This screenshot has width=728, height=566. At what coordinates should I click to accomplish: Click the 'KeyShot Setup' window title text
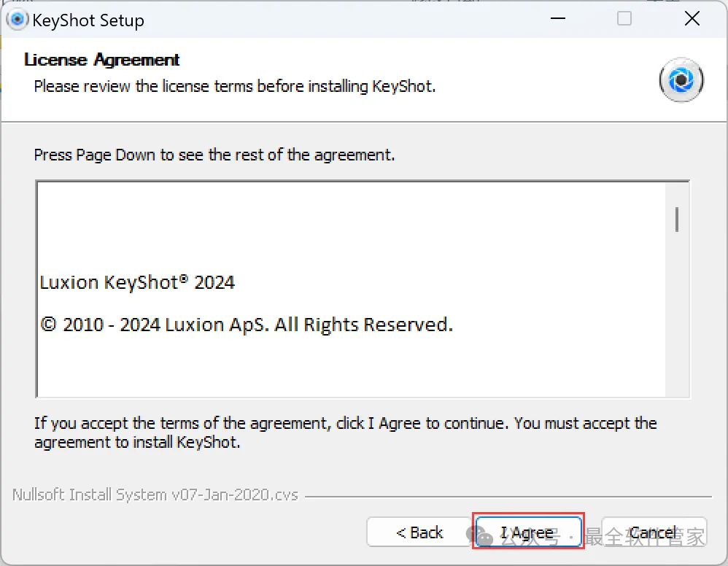pos(88,20)
